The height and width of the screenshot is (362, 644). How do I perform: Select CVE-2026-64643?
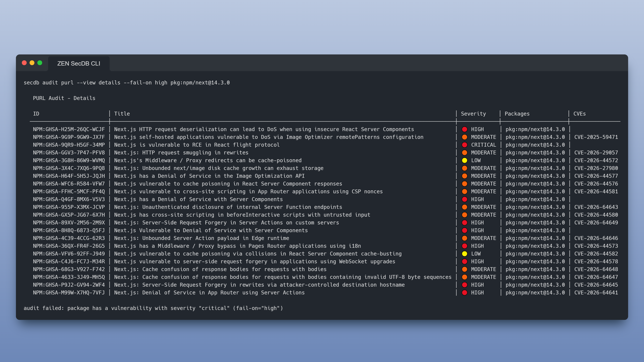[596, 207]
